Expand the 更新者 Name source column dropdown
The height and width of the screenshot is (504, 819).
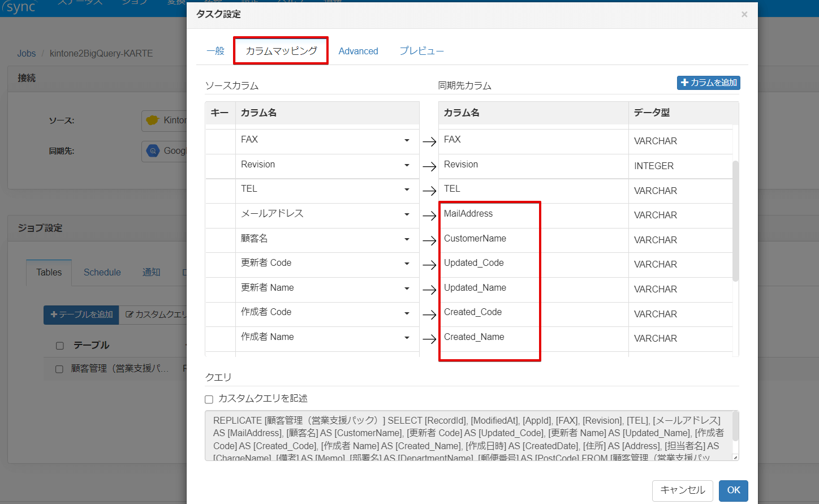pos(407,288)
